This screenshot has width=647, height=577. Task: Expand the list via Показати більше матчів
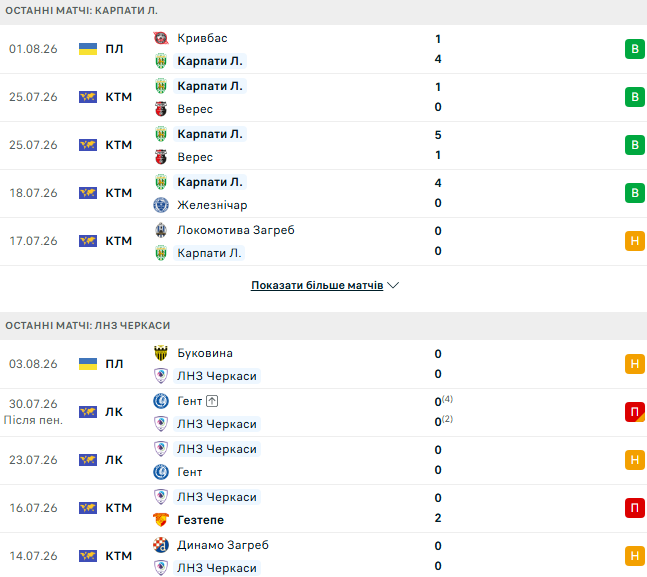(x=317, y=285)
